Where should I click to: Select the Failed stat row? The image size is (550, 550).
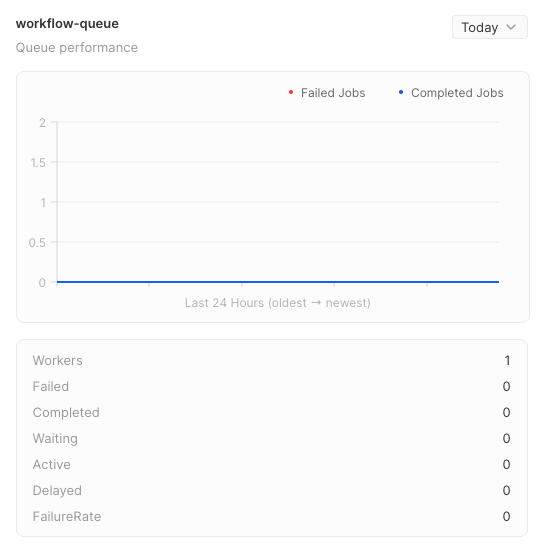271,387
